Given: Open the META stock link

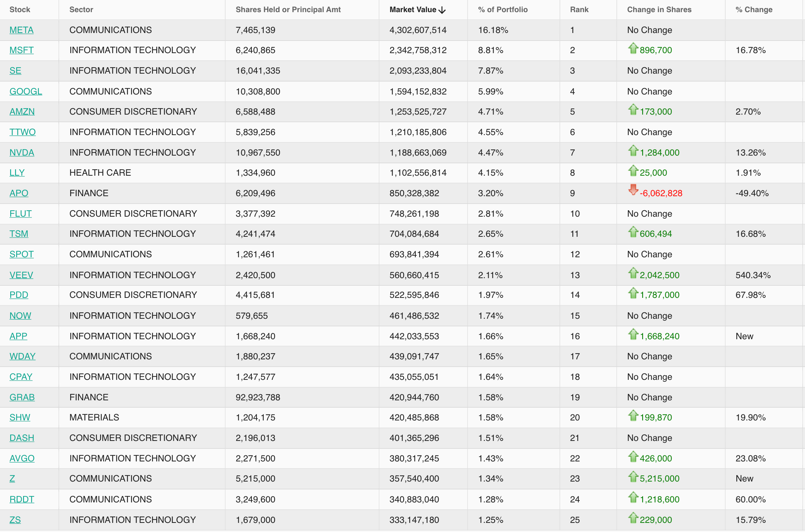Looking at the screenshot, I should [x=22, y=30].
